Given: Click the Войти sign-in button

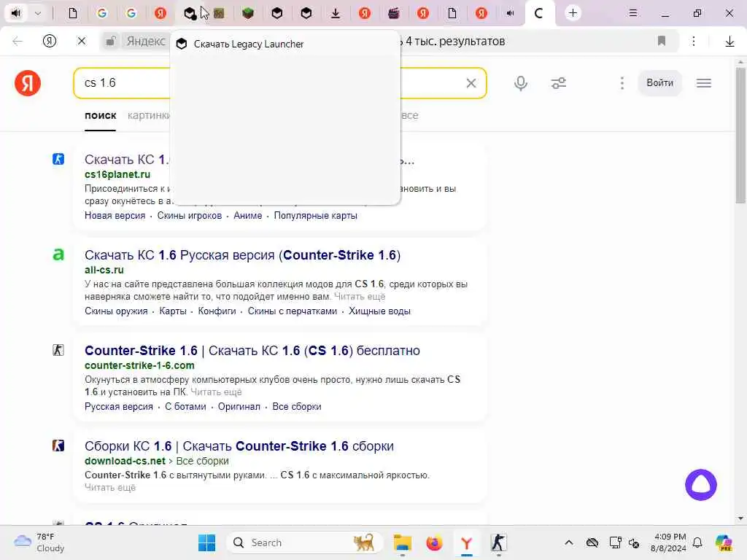Looking at the screenshot, I should 659,83.
